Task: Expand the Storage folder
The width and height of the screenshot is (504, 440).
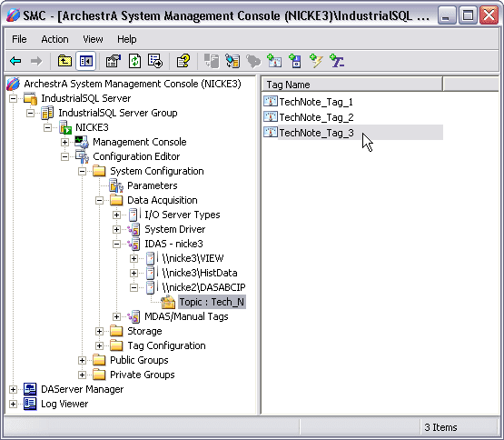Action: click(99, 331)
